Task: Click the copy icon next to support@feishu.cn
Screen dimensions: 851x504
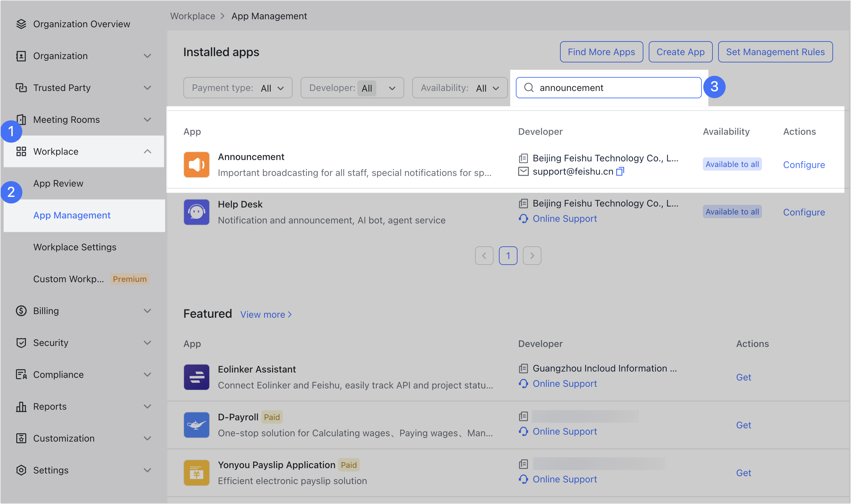Action: click(x=620, y=172)
